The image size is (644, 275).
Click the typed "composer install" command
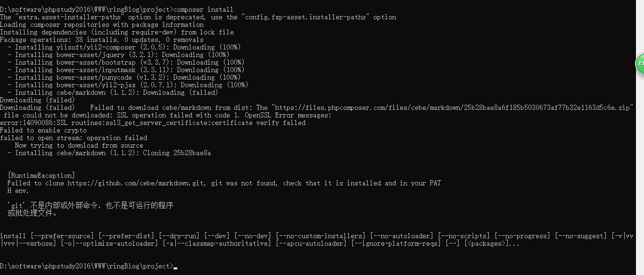(203, 9)
